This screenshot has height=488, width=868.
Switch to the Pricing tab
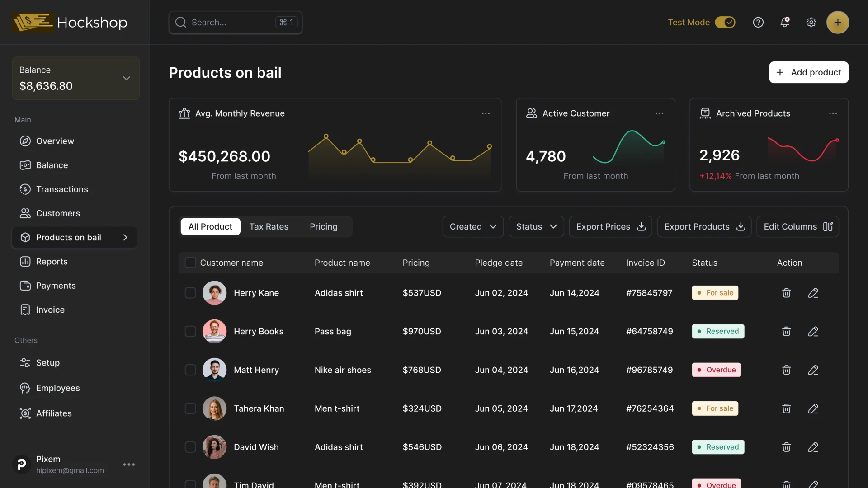coord(323,226)
